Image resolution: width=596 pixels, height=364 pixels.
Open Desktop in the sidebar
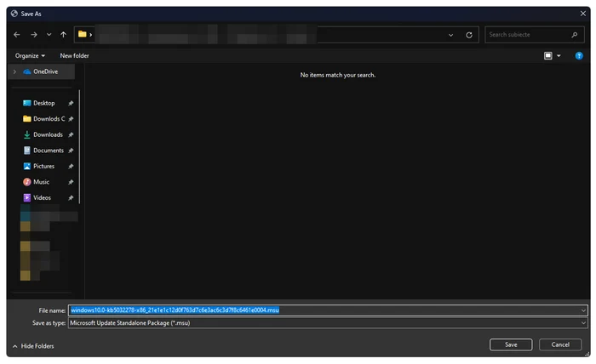[x=43, y=103]
